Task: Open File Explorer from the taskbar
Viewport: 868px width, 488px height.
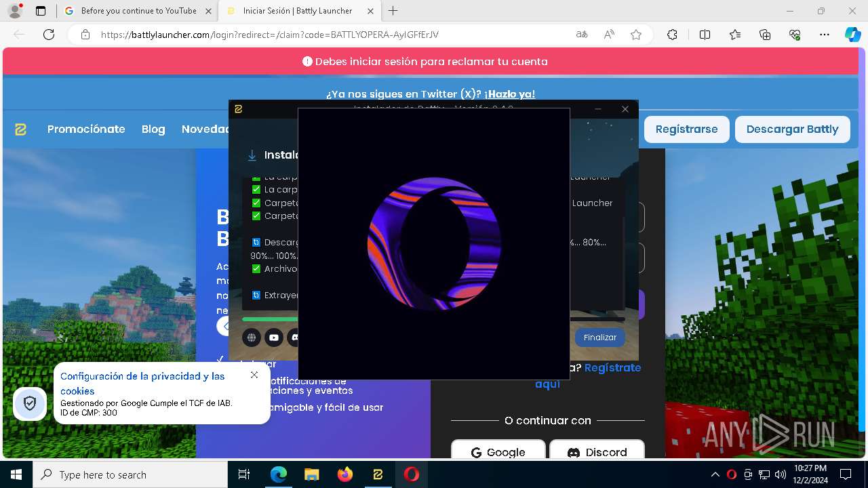Action: tap(311, 474)
